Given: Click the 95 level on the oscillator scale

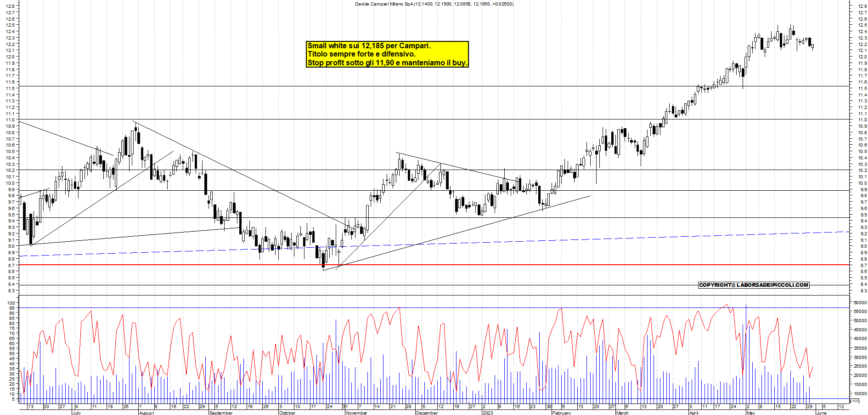Looking at the screenshot, I should tap(12, 308).
